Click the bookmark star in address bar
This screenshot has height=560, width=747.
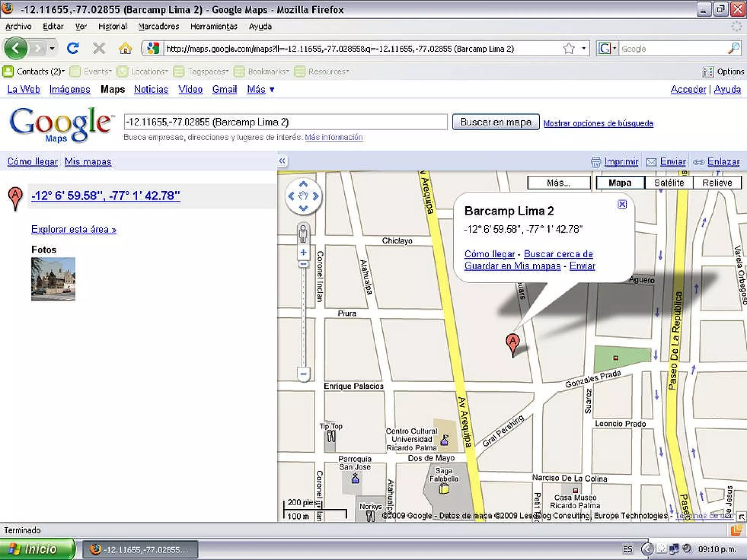tap(569, 48)
